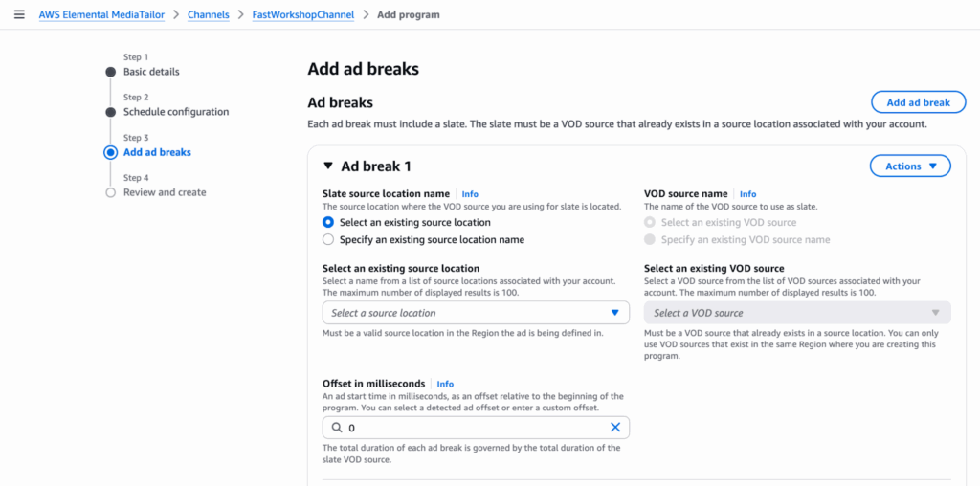Open the Actions dropdown menu
This screenshot has height=486, width=980.
pyautogui.click(x=910, y=166)
